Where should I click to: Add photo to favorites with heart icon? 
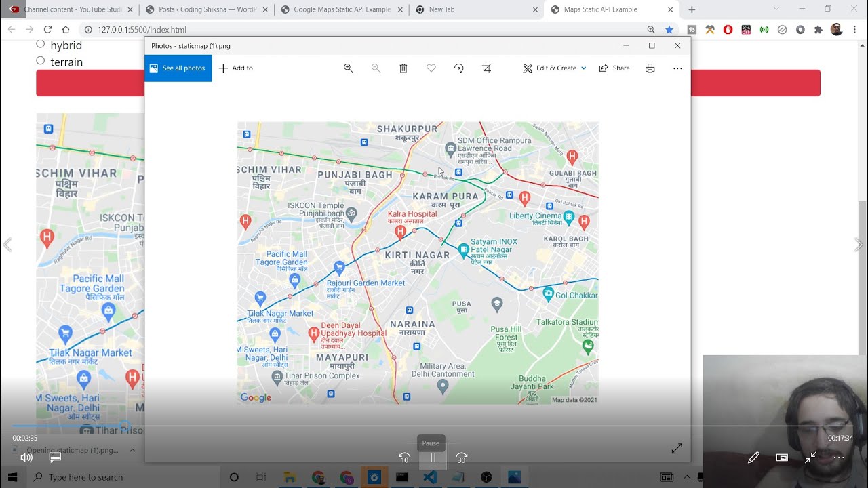click(x=431, y=68)
